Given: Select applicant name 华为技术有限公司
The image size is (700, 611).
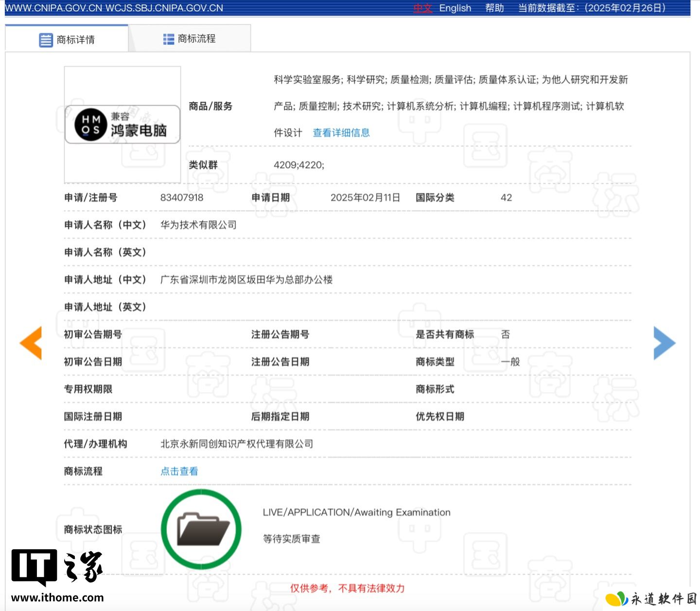Looking at the screenshot, I should pyautogui.click(x=198, y=225).
